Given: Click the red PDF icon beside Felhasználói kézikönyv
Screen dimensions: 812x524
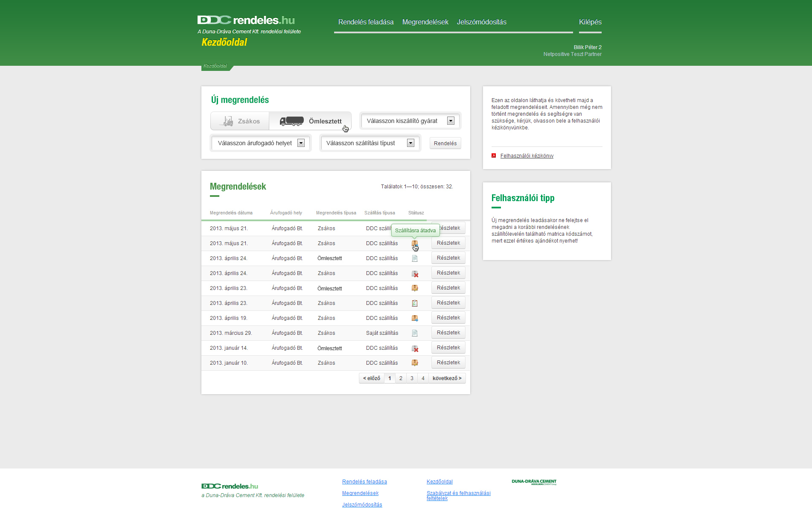Looking at the screenshot, I should pyautogui.click(x=494, y=155).
